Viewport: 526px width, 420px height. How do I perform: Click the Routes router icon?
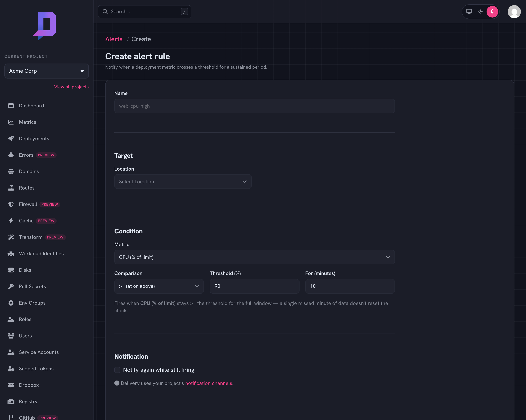(11, 188)
